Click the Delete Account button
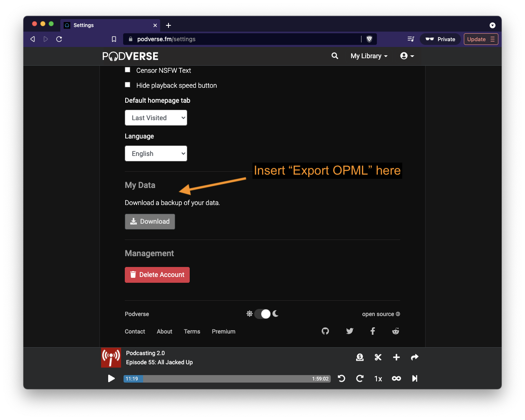The height and width of the screenshot is (420, 525). [x=157, y=274]
